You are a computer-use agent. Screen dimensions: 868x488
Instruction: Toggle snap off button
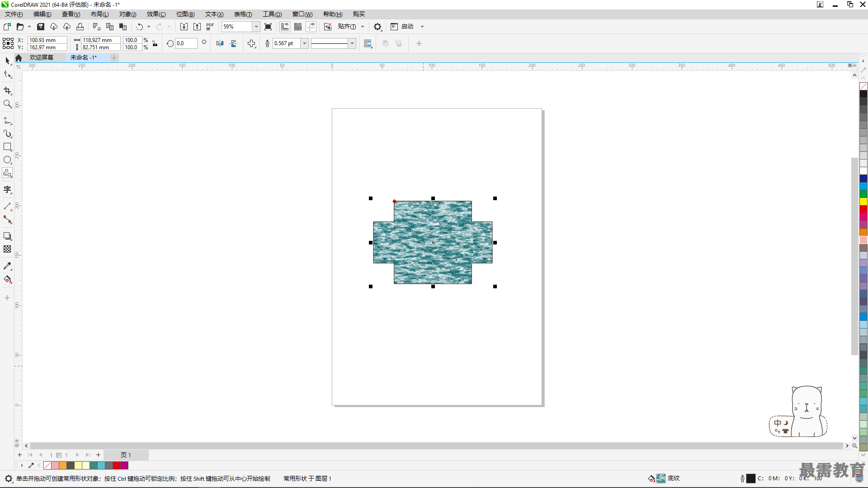click(x=328, y=27)
